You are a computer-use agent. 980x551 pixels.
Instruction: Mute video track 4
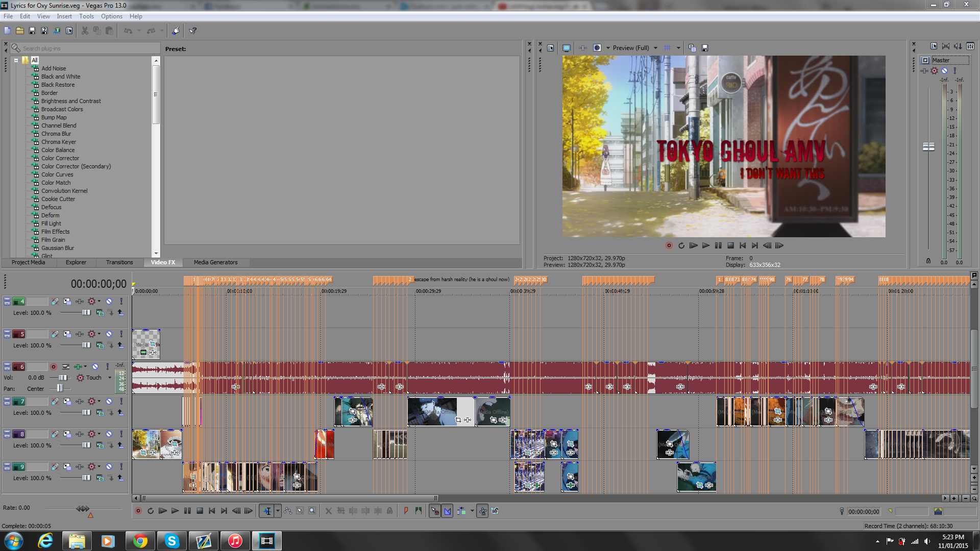pos(109,302)
